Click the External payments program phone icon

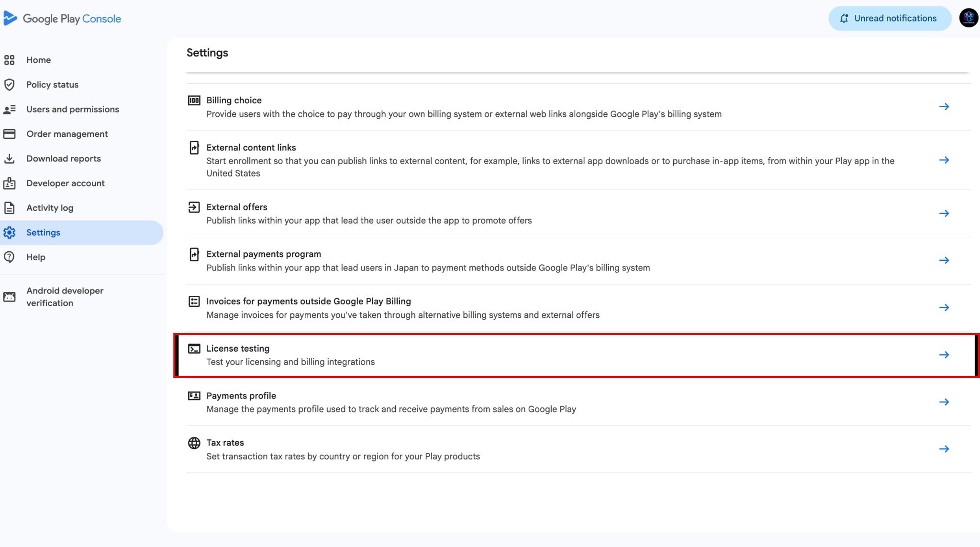click(x=194, y=254)
